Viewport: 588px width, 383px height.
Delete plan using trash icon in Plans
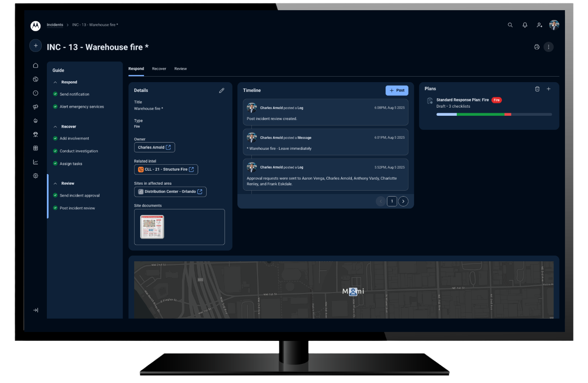click(537, 89)
